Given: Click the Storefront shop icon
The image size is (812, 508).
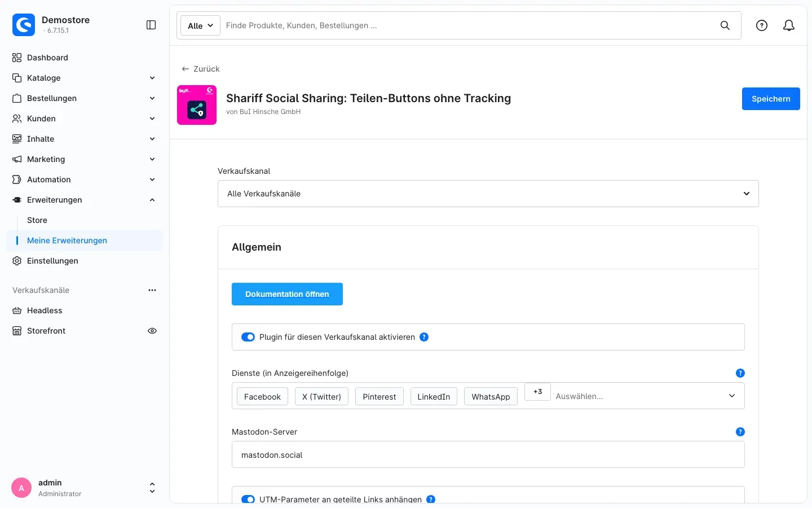Looking at the screenshot, I should tap(17, 331).
